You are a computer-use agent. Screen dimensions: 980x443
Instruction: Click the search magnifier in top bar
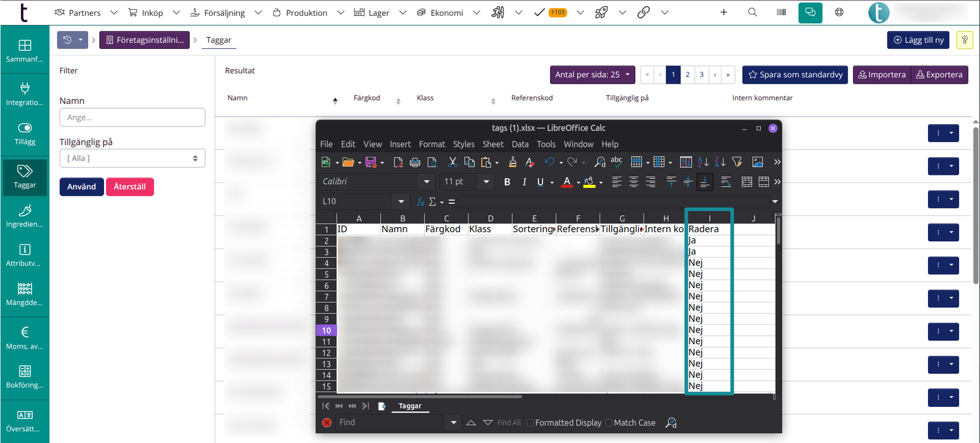[753, 12]
